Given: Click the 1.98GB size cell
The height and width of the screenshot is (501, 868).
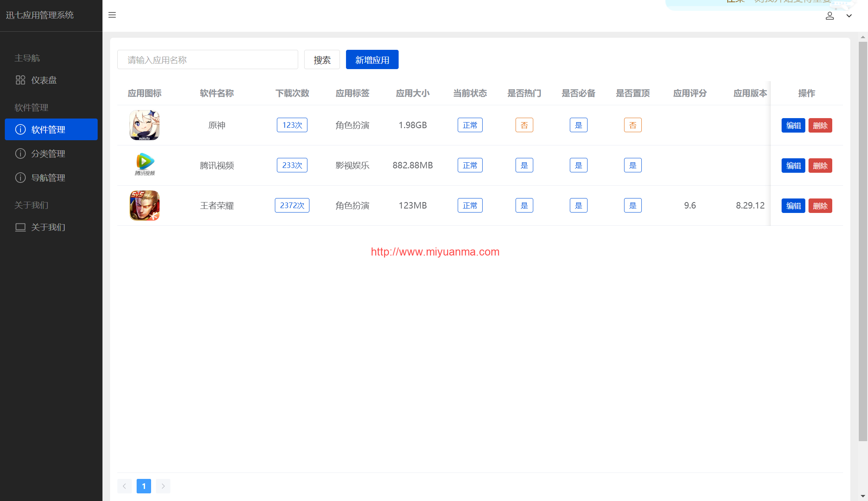Looking at the screenshot, I should (413, 125).
